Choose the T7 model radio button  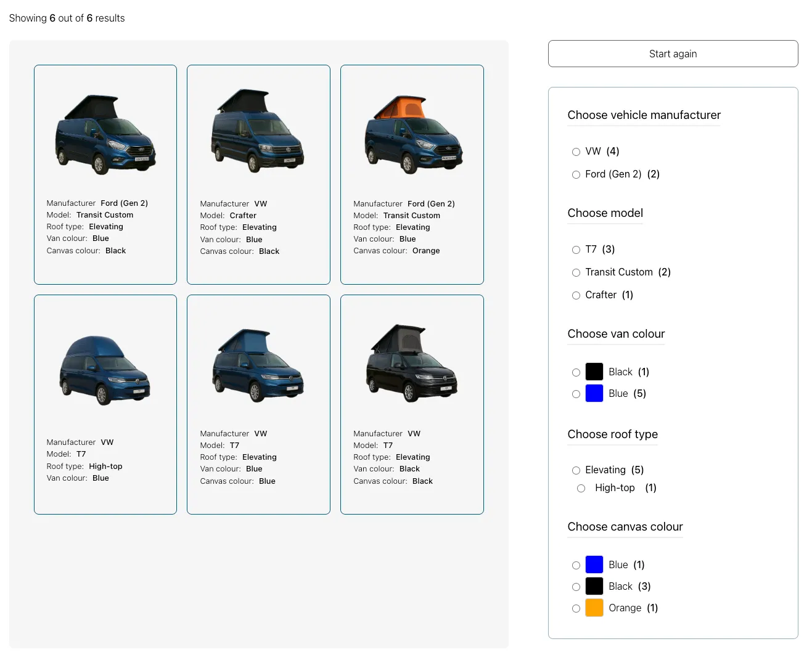[x=576, y=250]
